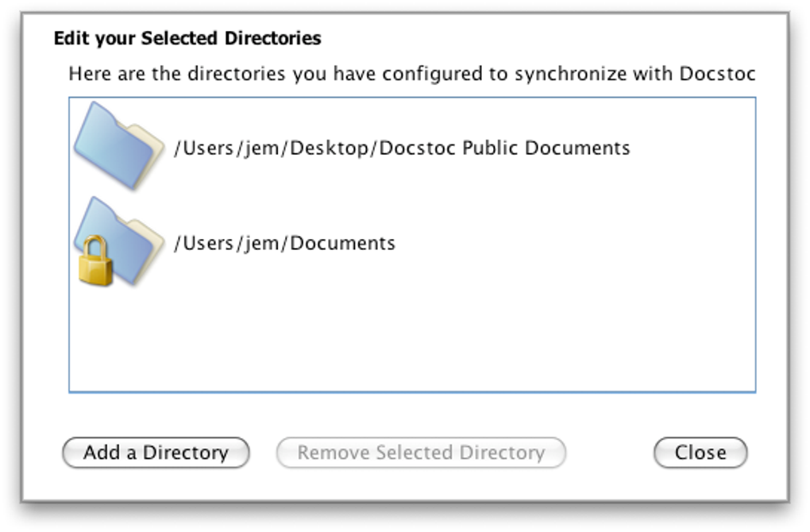Select the /Users/jem/Desktop/Docstoc Public Documents path
This screenshot has width=810, height=532.
(402, 148)
